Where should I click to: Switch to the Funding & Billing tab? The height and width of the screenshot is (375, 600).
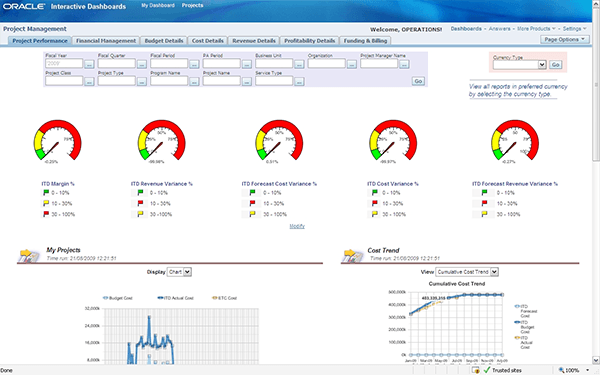(365, 41)
